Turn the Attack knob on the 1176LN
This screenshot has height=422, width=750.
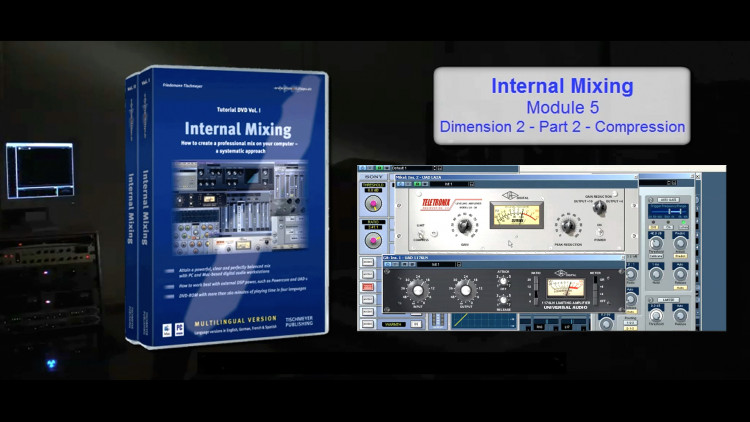[503, 281]
